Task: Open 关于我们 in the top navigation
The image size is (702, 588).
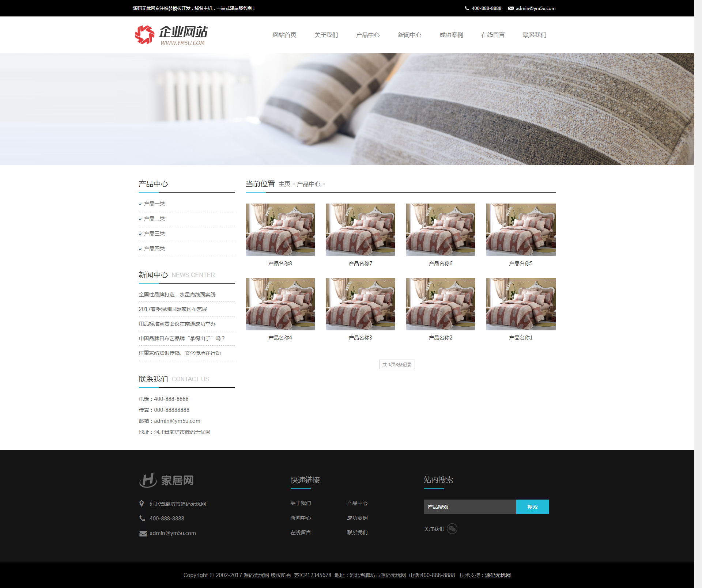Action: (326, 35)
